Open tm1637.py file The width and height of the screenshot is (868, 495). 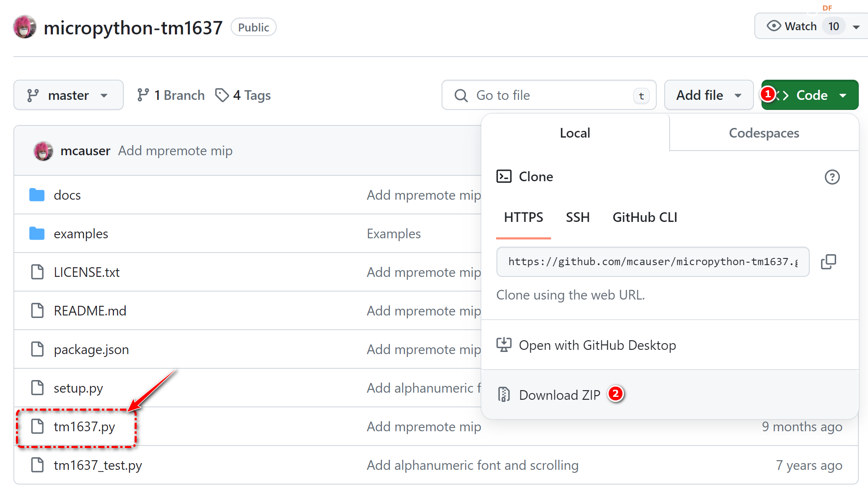point(84,427)
